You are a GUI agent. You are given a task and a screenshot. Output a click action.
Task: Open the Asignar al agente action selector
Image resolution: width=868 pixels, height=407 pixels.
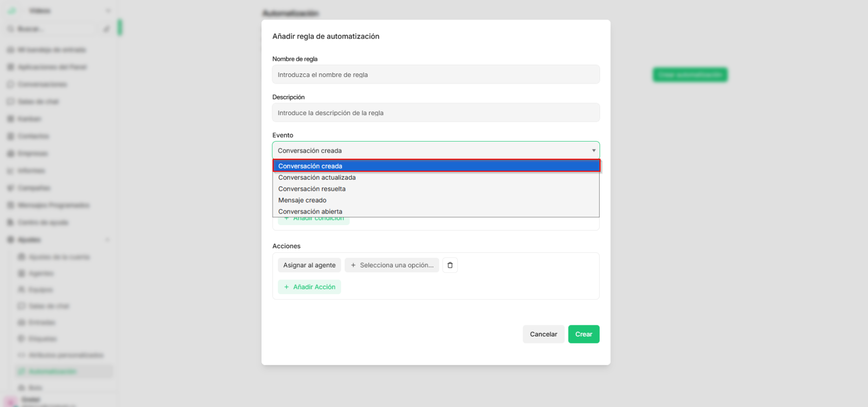coord(309,265)
